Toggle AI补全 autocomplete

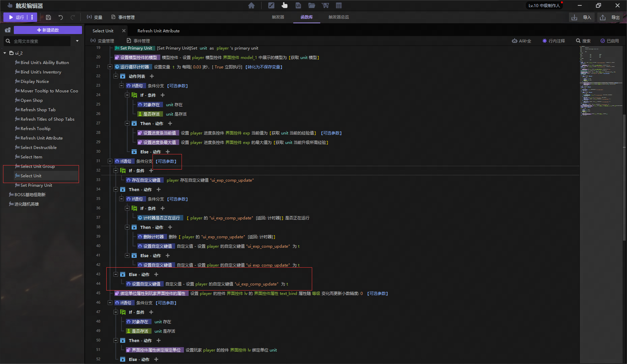[521, 41]
